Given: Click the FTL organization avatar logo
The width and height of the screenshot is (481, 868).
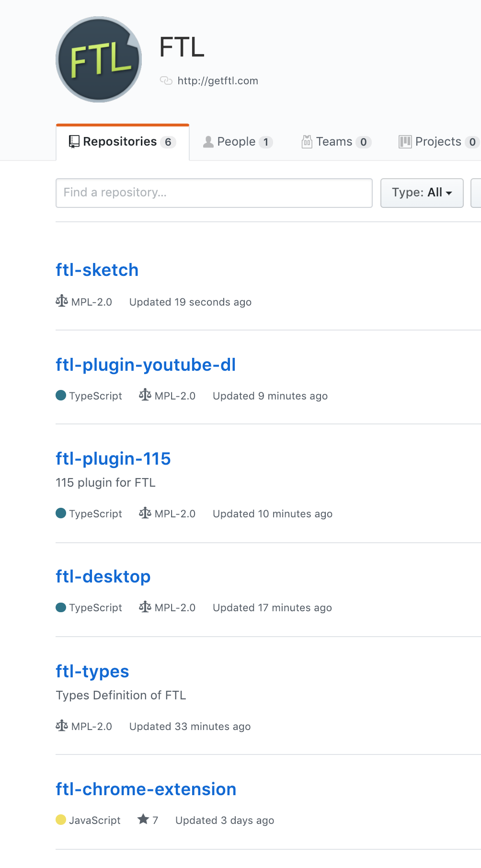Looking at the screenshot, I should tap(99, 59).
